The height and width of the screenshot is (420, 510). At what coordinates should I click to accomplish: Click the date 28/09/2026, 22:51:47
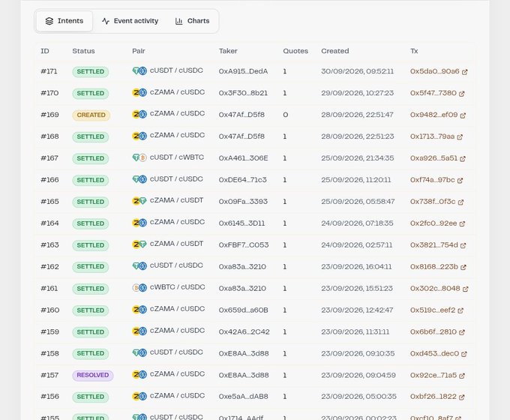[357, 115]
